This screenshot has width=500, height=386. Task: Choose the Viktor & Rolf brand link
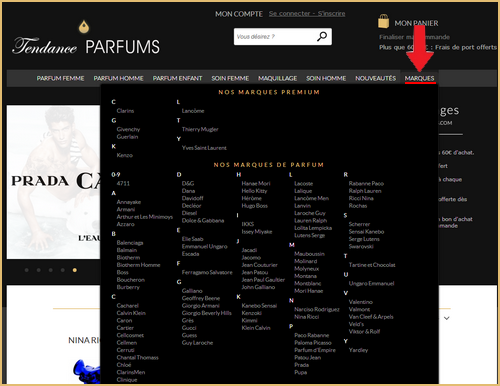(364, 331)
